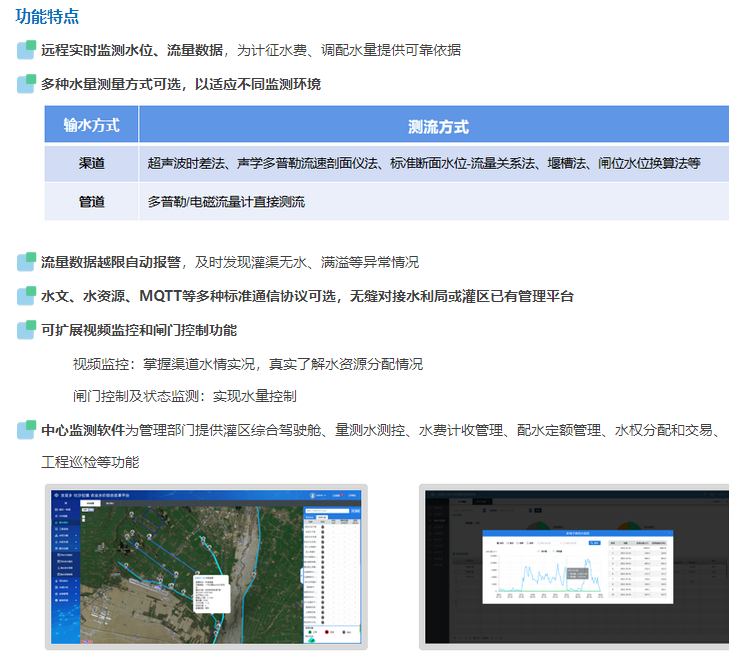The height and width of the screenshot is (668, 750).
Task: Click the bullet icon beside 中心监测软件
Action: point(27,430)
